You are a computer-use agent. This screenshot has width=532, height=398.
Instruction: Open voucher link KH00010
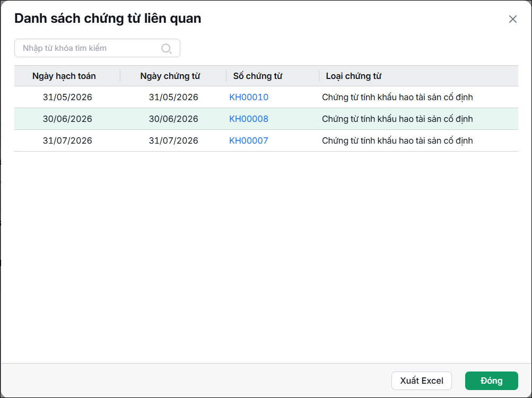click(249, 98)
